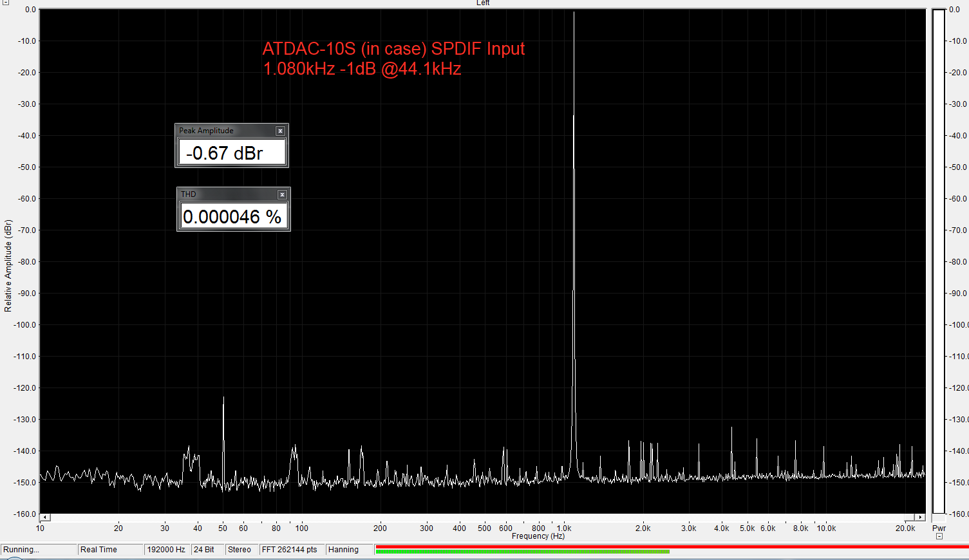
Task: Click the 20.0k frequency axis tick label
Action: [x=905, y=528]
